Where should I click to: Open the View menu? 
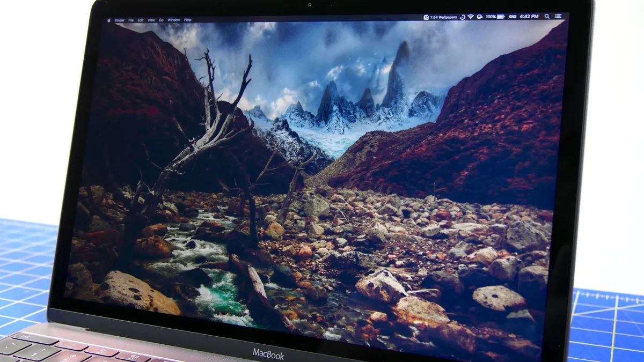coord(151,20)
